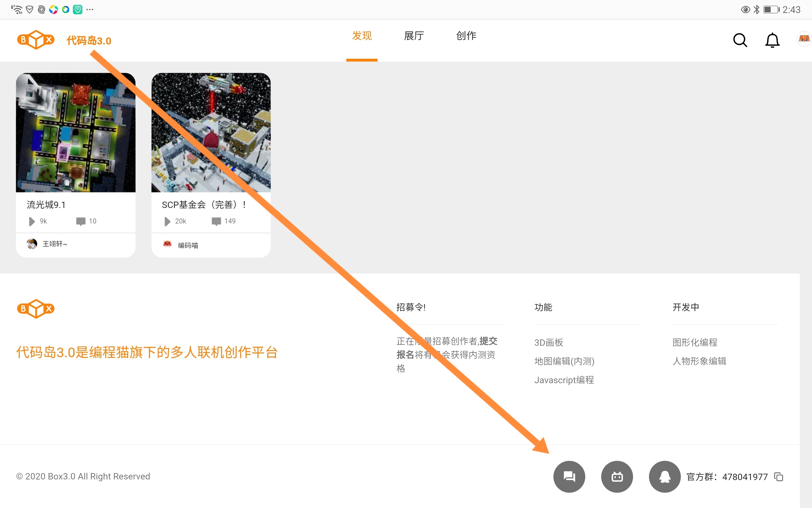Click the 开发中 footer heading
The width and height of the screenshot is (812, 508).
coord(686,307)
